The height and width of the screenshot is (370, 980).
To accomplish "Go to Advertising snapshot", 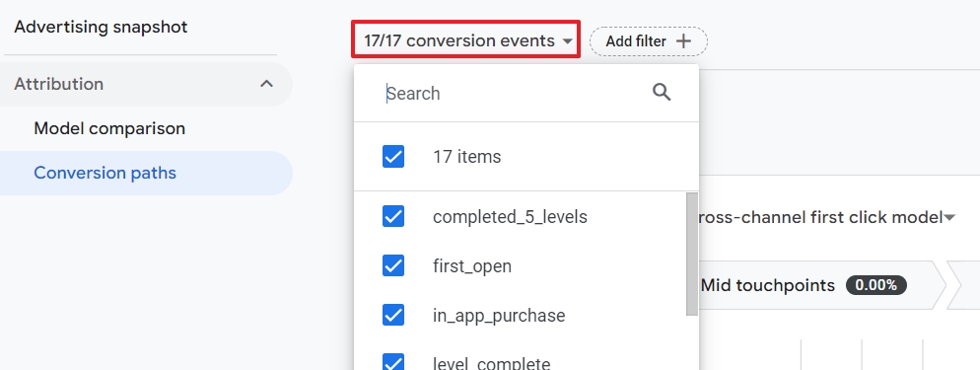I will pos(101,28).
